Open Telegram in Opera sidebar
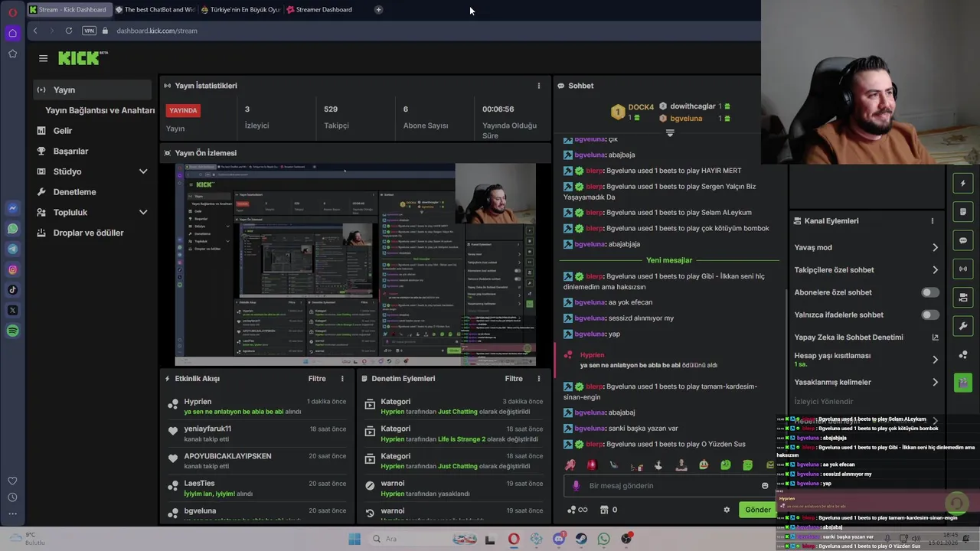 pos(12,249)
